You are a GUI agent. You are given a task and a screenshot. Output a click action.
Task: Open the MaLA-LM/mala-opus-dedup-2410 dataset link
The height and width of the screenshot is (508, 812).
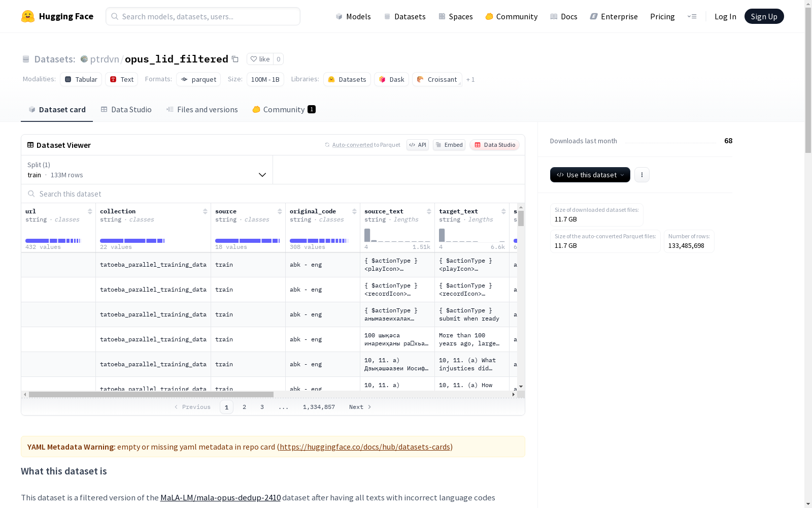pos(221,498)
